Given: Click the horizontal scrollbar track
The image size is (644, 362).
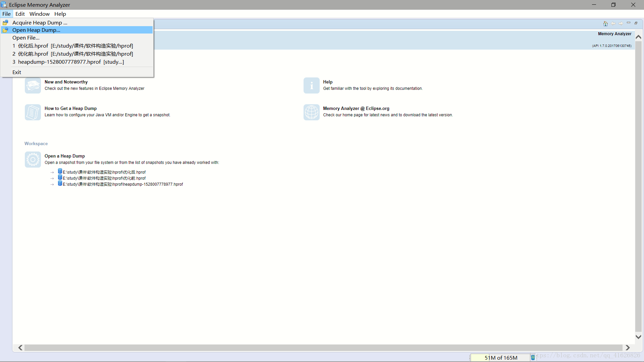Looking at the screenshot, I should coord(324,348).
